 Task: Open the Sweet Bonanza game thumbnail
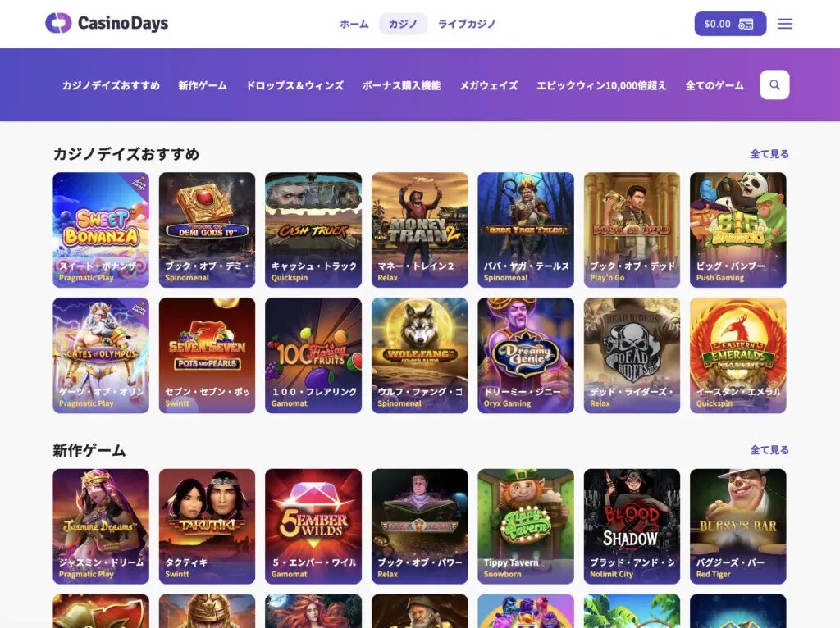coord(101,230)
